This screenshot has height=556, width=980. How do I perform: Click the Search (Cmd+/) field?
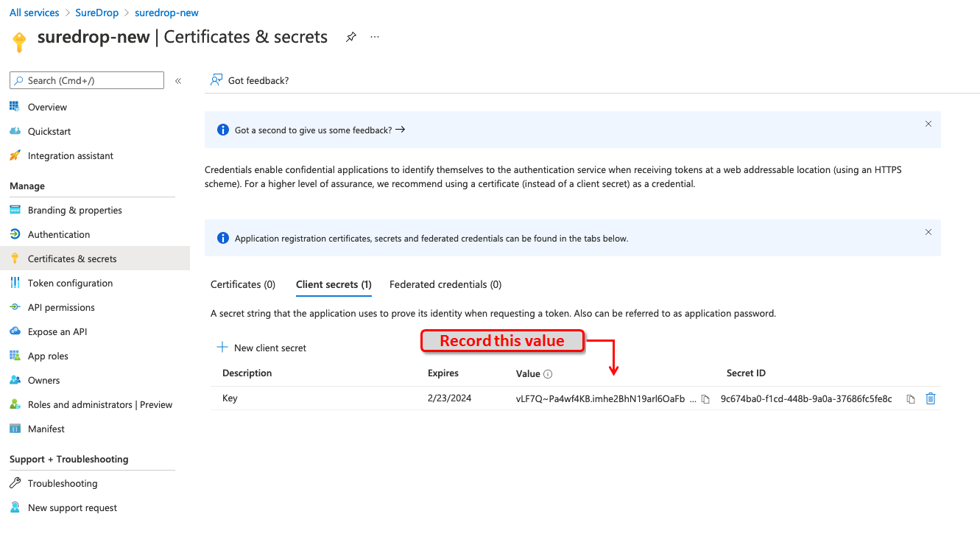point(87,80)
